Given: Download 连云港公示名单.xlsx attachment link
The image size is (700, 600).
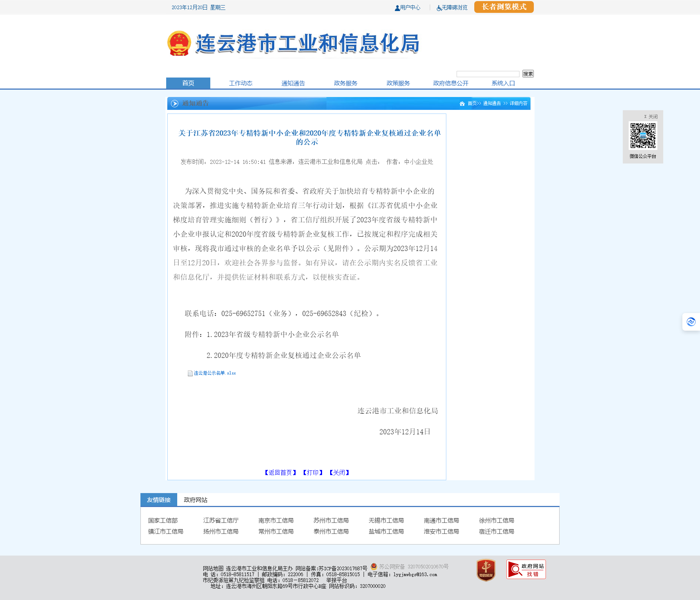Looking at the screenshot, I should 215,373.
